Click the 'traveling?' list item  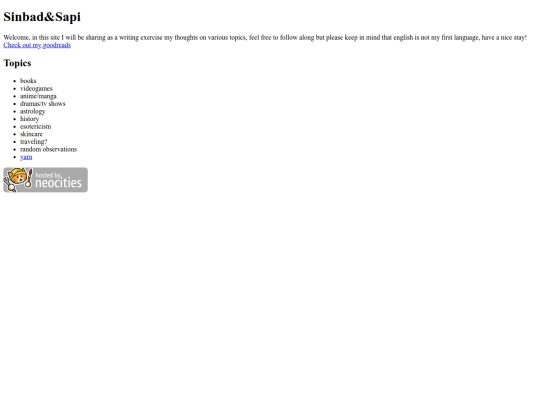pyautogui.click(x=33, y=142)
